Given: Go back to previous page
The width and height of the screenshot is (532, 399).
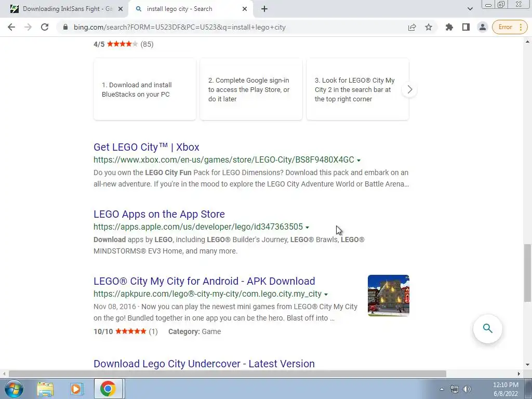Looking at the screenshot, I should (11, 27).
